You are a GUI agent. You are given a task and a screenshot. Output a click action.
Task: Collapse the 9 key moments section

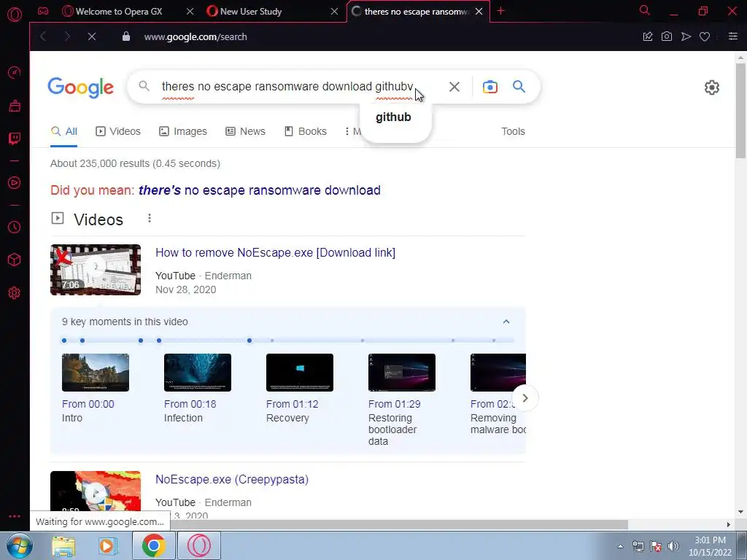pyautogui.click(x=506, y=322)
